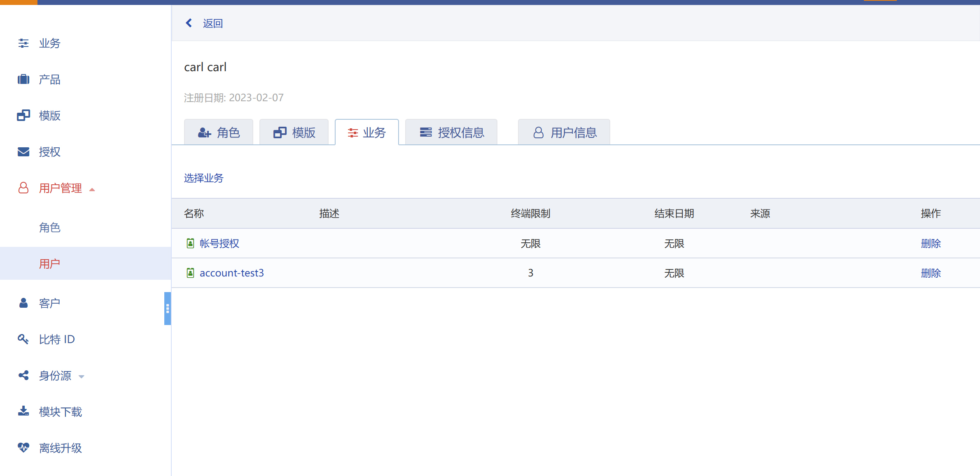This screenshot has width=980, height=476.
Task: Click the 用户管理 person outline icon
Action: 23,188
